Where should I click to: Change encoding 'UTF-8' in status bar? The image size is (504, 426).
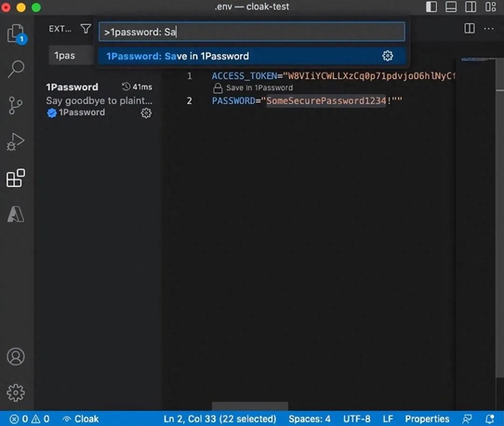(357, 419)
